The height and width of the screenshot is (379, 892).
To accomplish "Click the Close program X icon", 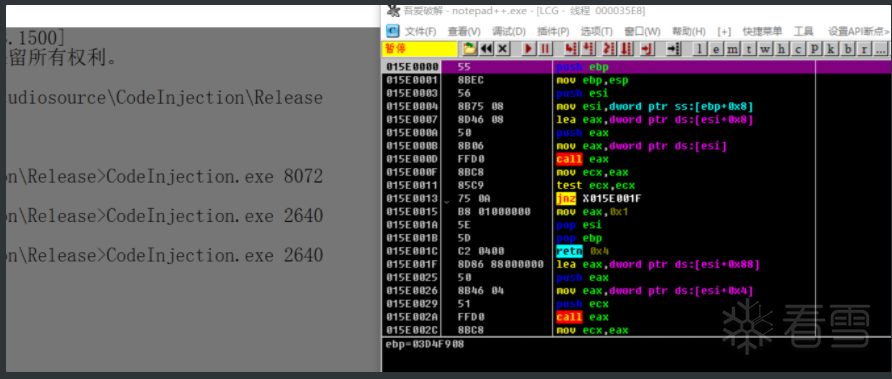I will click(x=502, y=49).
